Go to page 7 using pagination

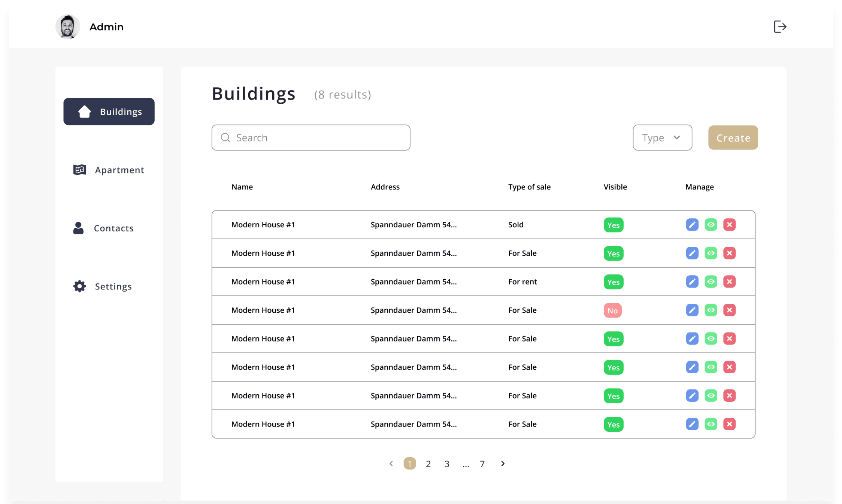(x=482, y=463)
